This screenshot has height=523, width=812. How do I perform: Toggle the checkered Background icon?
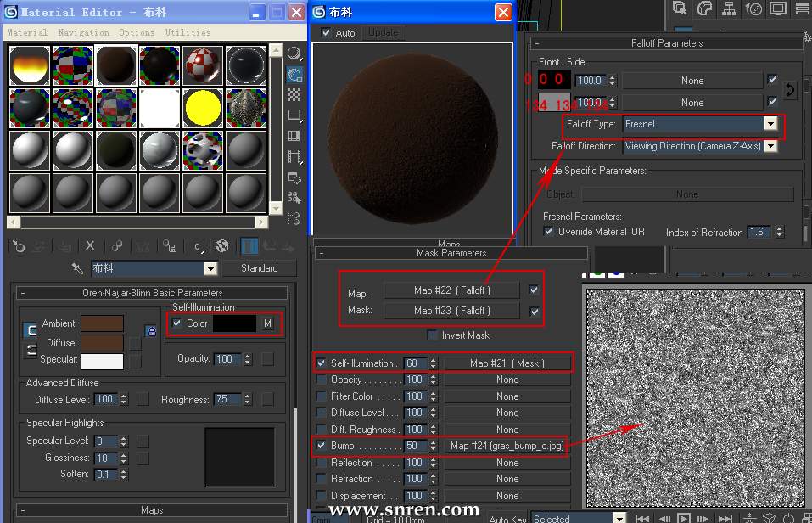pyautogui.click(x=294, y=95)
